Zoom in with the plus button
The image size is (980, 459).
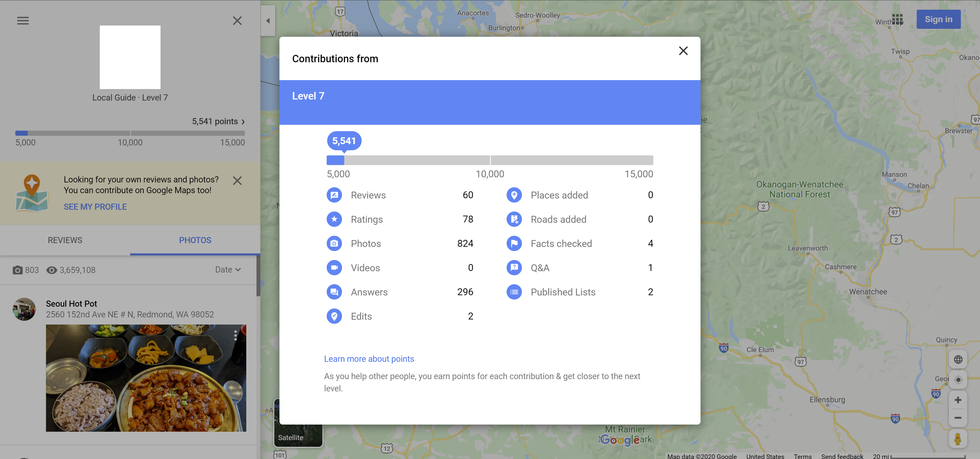(x=958, y=400)
